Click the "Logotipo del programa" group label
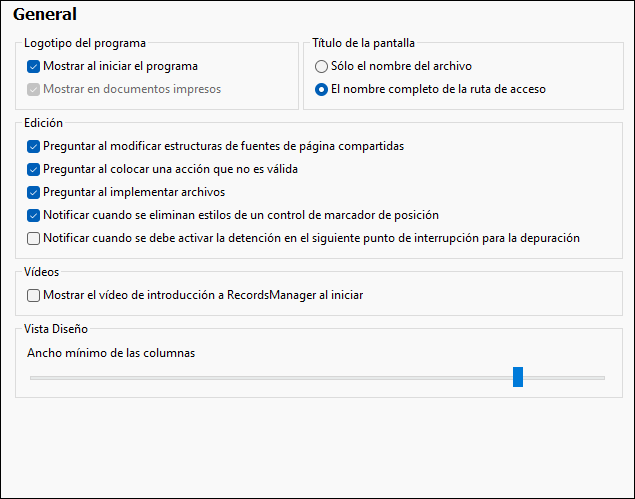The width and height of the screenshot is (635, 499). click(86, 43)
